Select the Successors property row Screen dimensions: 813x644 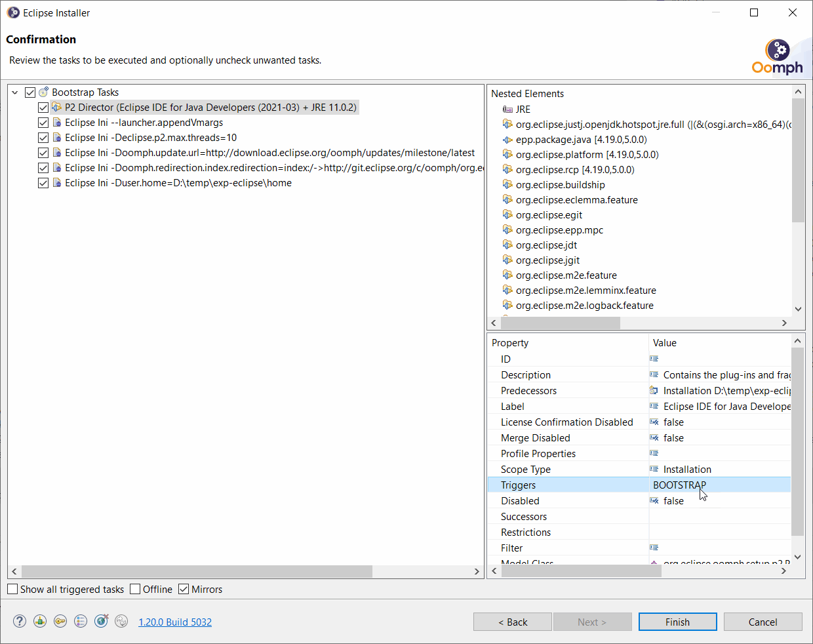click(x=639, y=516)
